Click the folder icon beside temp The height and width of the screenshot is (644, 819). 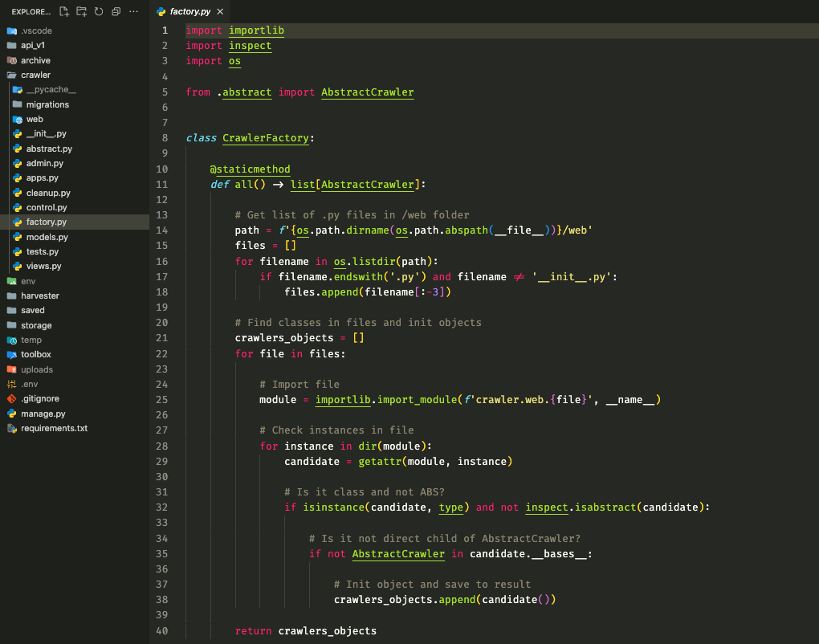(11, 340)
